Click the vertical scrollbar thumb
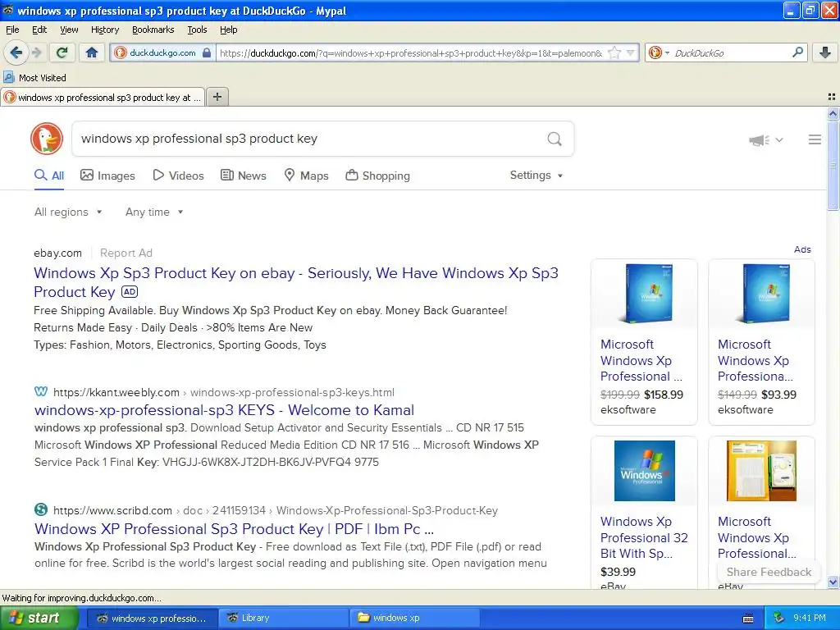This screenshot has width=840, height=630. pos(833,166)
